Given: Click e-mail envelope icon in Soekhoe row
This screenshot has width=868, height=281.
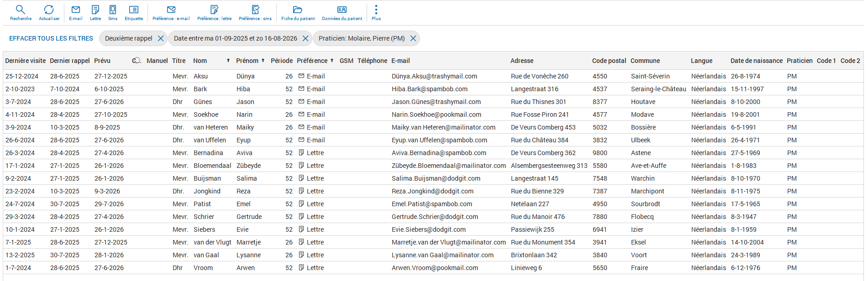Looking at the screenshot, I should 301,114.
